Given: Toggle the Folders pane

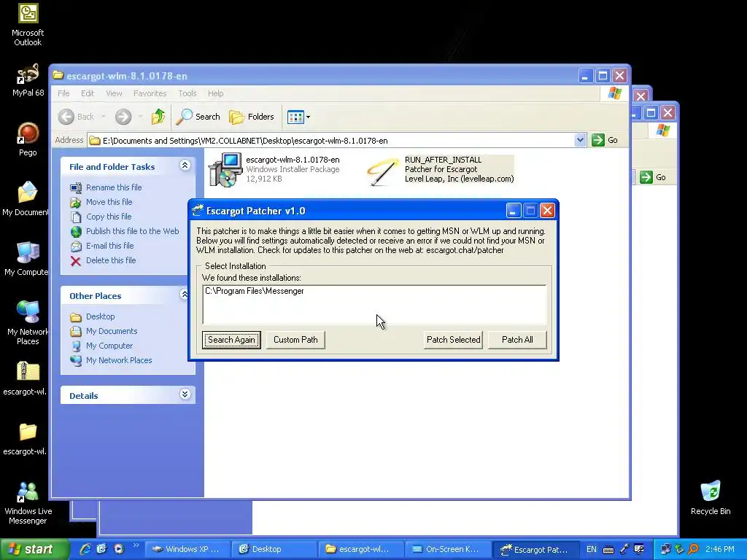Looking at the screenshot, I should click(x=252, y=117).
